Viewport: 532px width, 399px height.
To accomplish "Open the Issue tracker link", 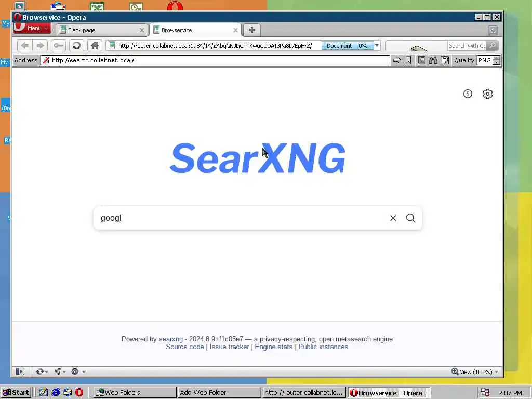I will [229, 347].
